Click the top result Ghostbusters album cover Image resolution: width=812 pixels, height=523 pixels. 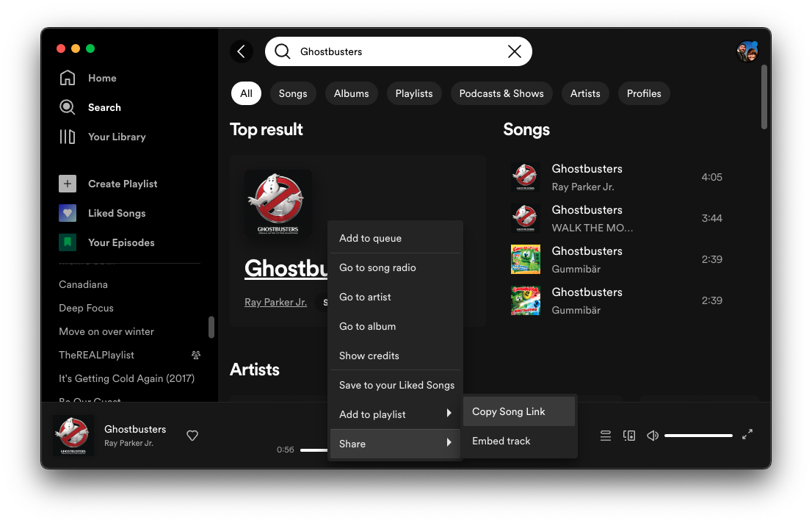(x=278, y=203)
